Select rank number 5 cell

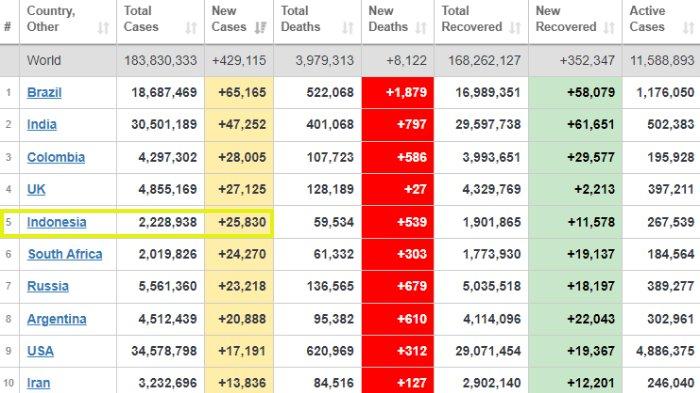(8, 222)
